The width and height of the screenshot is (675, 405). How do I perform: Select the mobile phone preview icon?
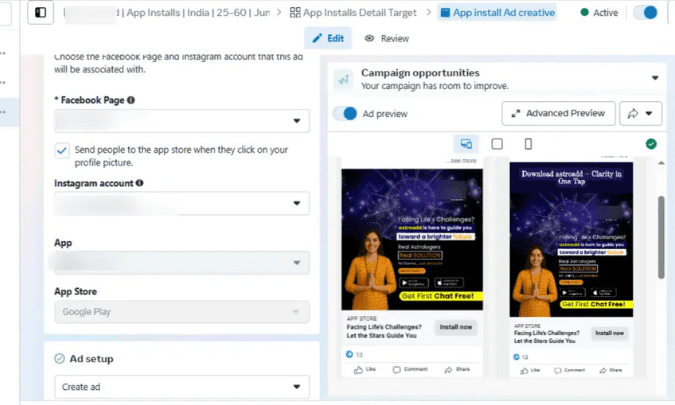(x=528, y=144)
